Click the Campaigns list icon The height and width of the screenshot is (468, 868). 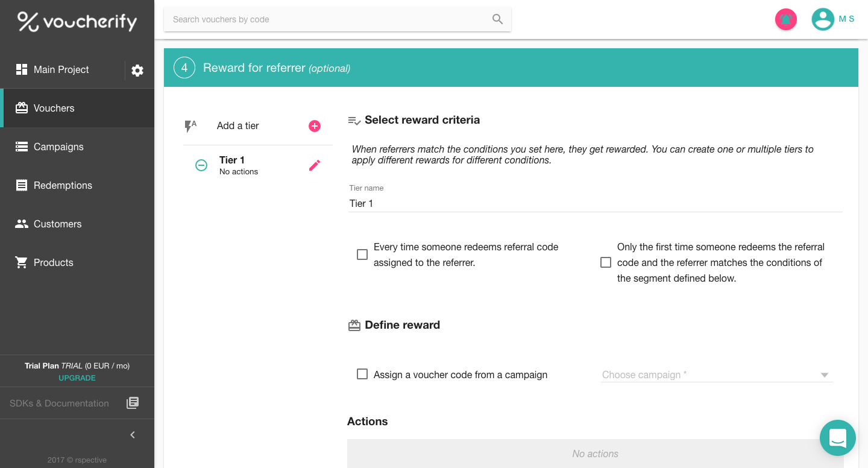click(22, 147)
